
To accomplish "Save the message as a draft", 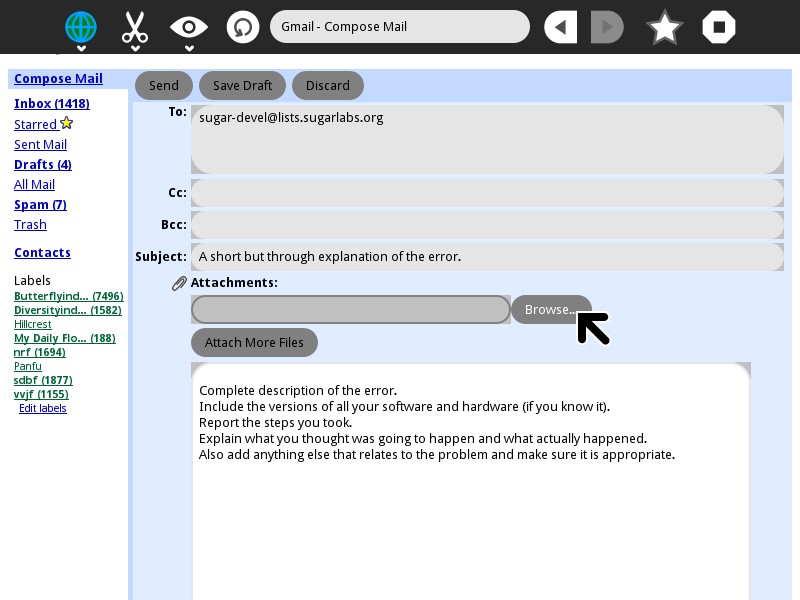I will click(242, 86).
